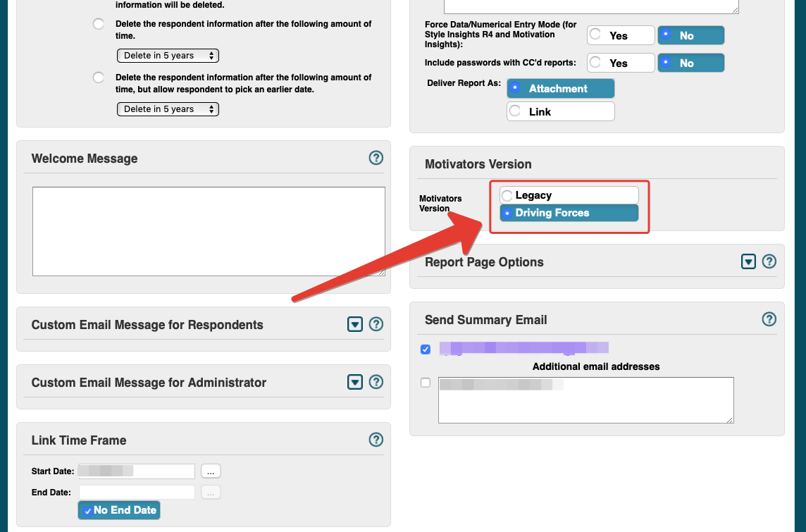Select the Legacy motivators version
Image resolution: width=806 pixels, height=532 pixels.
click(x=569, y=195)
